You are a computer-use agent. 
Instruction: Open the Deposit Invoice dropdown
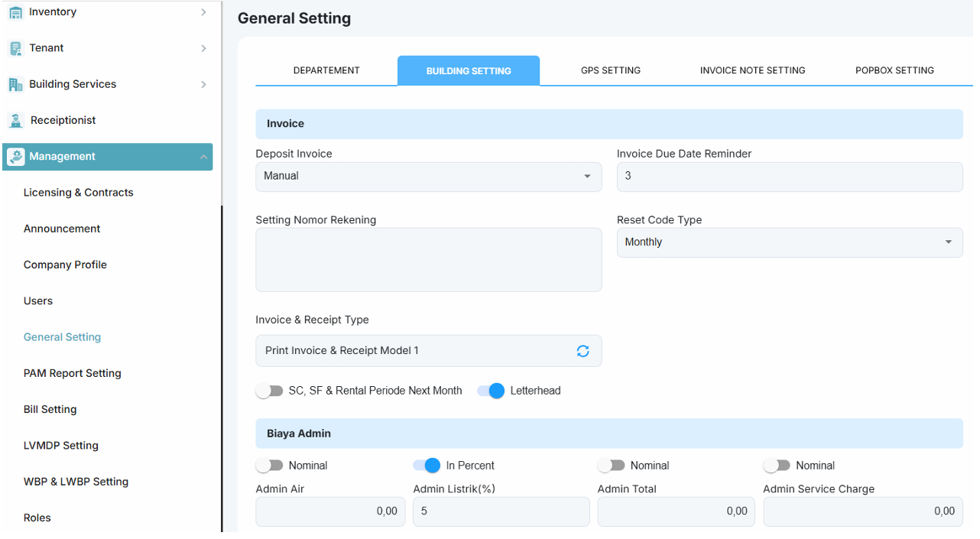(x=429, y=177)
